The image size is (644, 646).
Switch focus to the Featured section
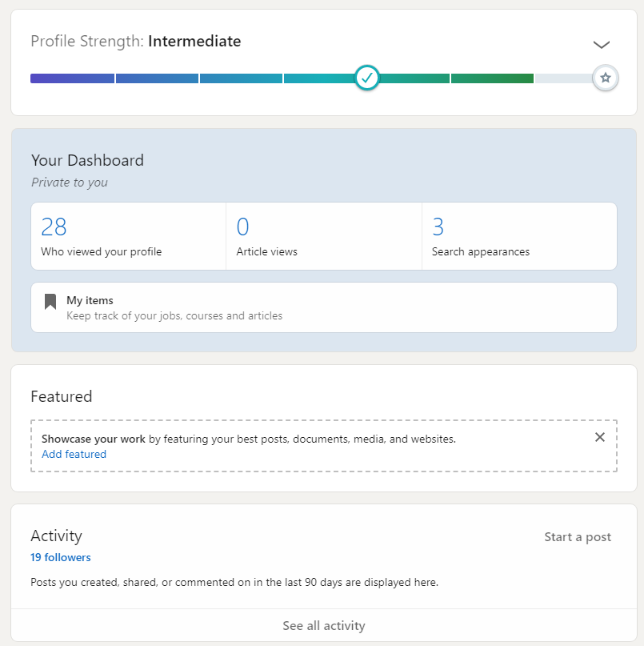(x=61, y=396)
